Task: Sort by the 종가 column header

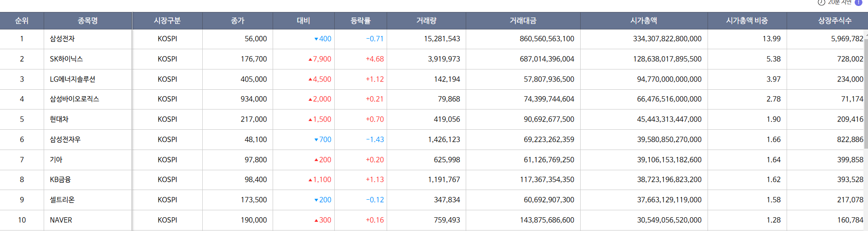Action: 238,21
